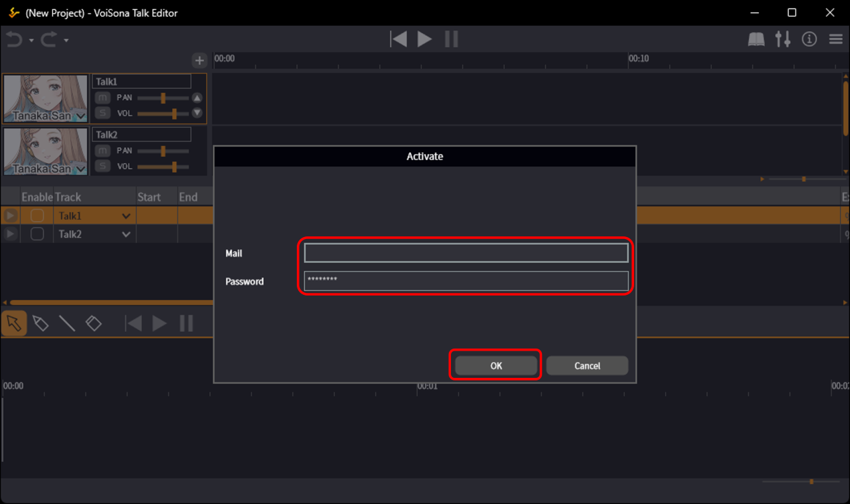Click the Talk2 track name field
The height and width of the screenshot is (504, 850).
pos(141,135)
